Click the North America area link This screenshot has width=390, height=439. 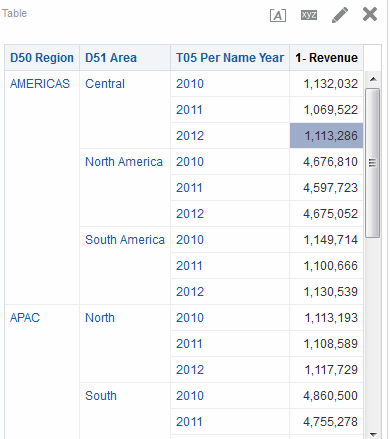coord(124,162)
